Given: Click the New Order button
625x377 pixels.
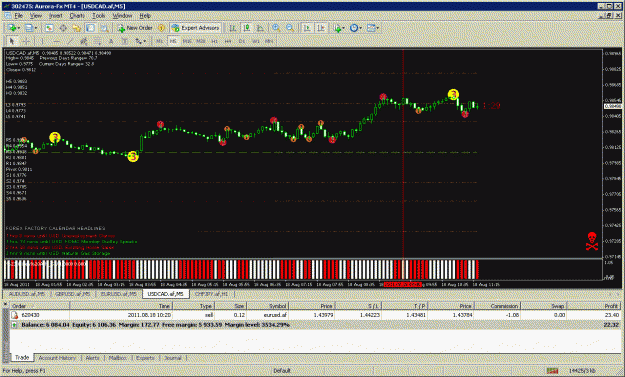Looking at the screenshot, I should (135, 28).
